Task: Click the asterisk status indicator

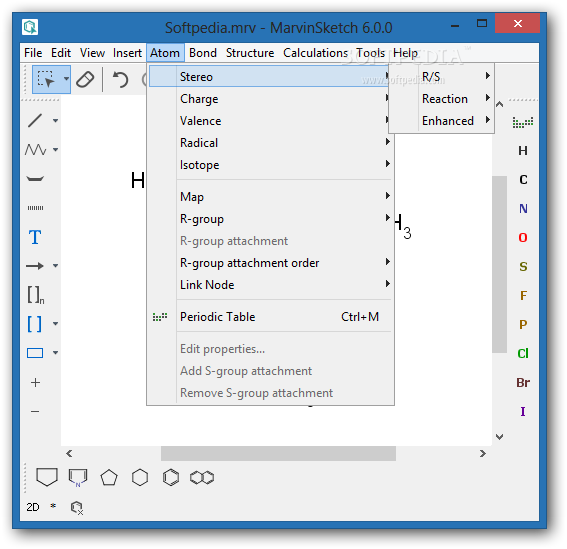Action: point(53,506)
